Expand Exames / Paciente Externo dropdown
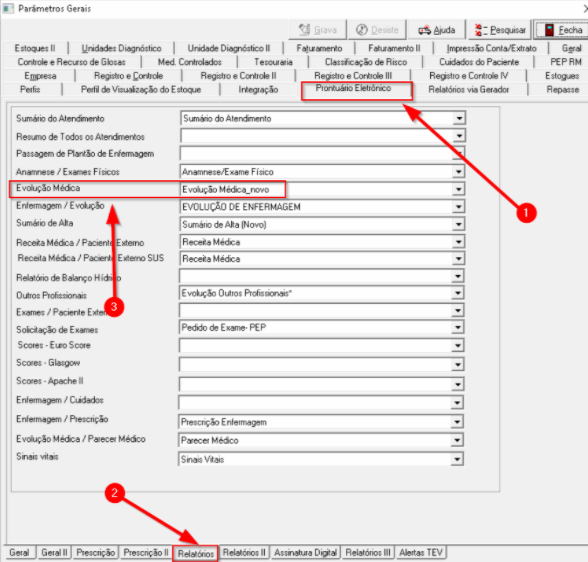The height and width of the screenshot is (562, 588). 458,310
